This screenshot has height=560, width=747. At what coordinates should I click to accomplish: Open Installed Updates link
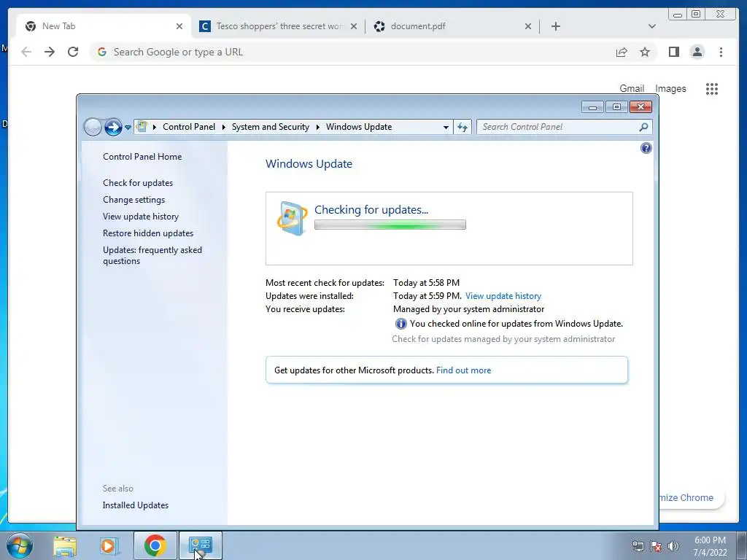135,505
